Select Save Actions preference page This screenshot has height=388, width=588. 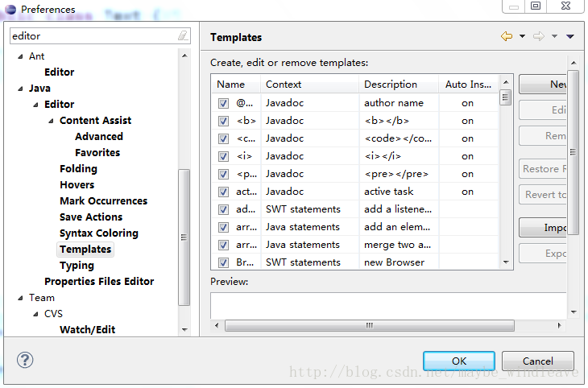point(91,217)
